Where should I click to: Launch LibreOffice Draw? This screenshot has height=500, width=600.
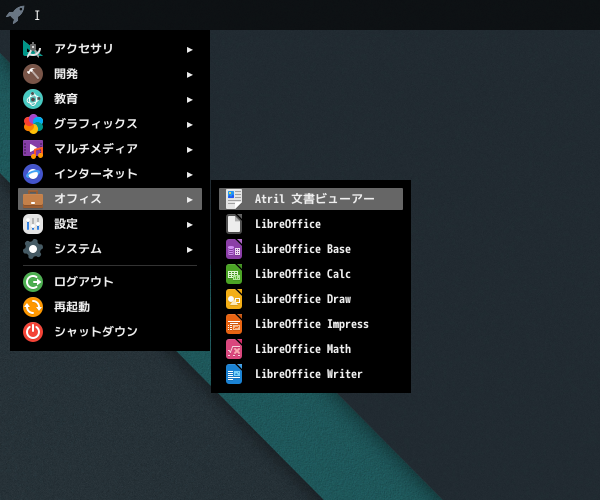[x=311, y=299]
